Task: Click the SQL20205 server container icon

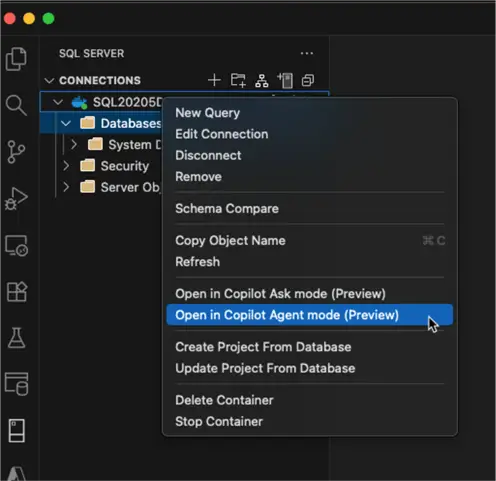Action: [80, 102]
